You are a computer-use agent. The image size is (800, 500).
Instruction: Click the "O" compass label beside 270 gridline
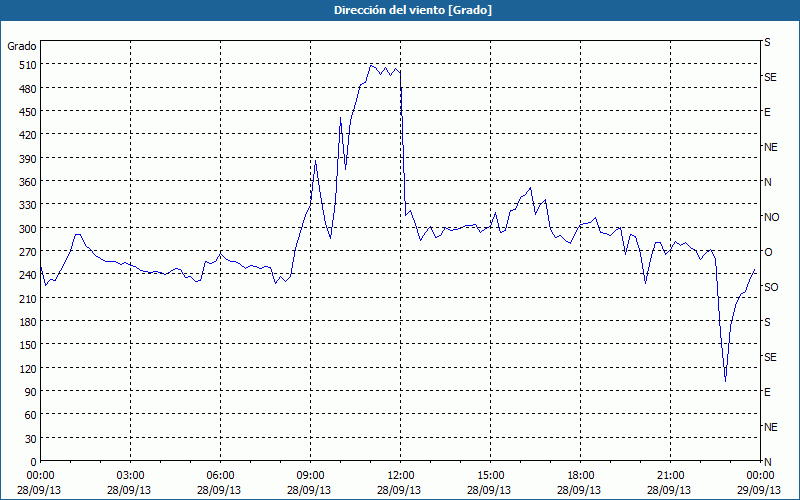tap(768, 252)
